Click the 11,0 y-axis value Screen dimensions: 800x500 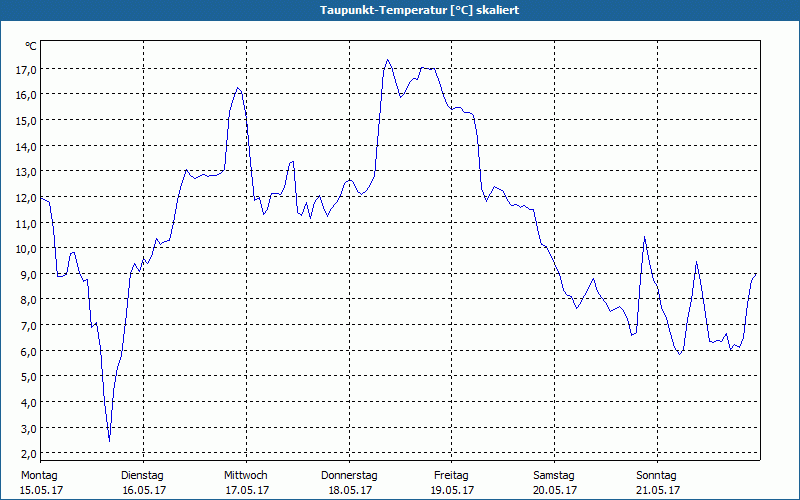(26, 223)
